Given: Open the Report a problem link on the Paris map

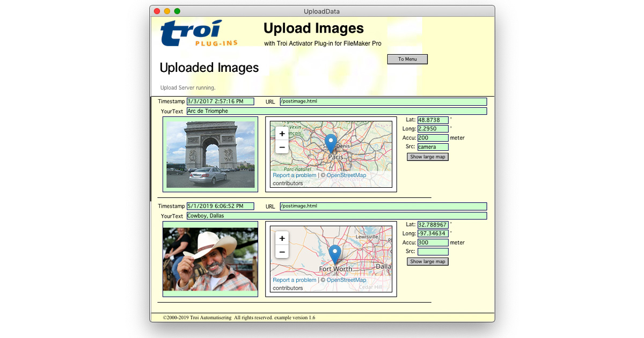Looking at the screenshot, I should click(x=294, y=175).
